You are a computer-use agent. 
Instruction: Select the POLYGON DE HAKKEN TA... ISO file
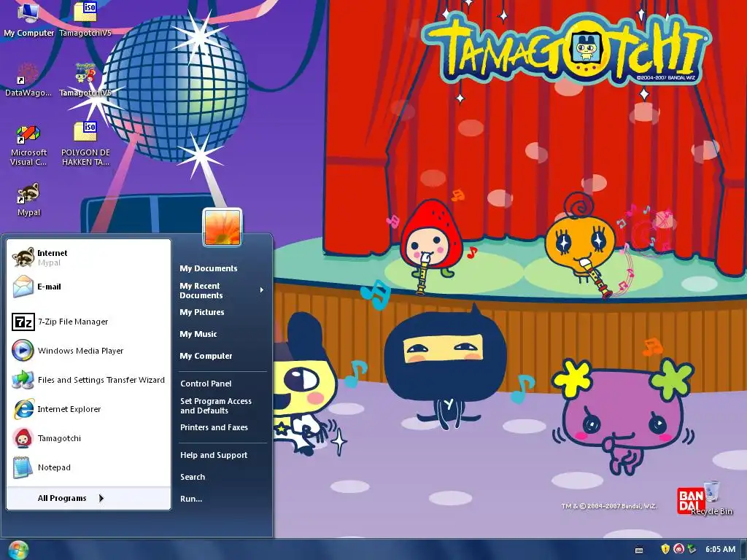pos(86,144)
